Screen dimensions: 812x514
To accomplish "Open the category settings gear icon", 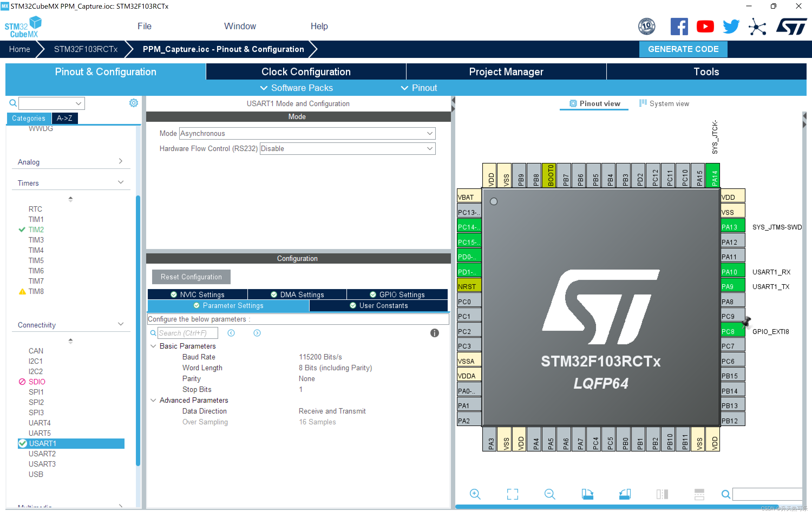I will click(133, 103).
